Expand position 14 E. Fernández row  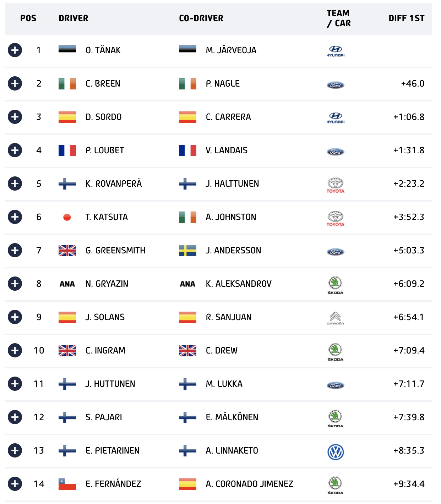(x=15, y=484)
